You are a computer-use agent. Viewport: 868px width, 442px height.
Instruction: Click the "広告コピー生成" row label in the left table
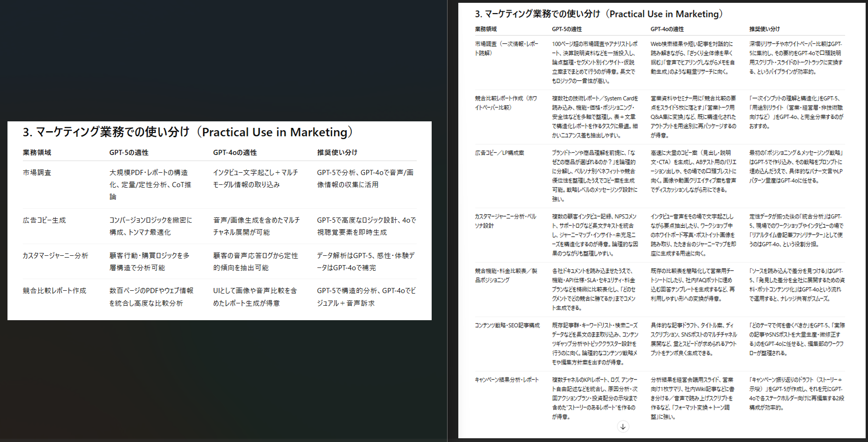click(44, 220)
